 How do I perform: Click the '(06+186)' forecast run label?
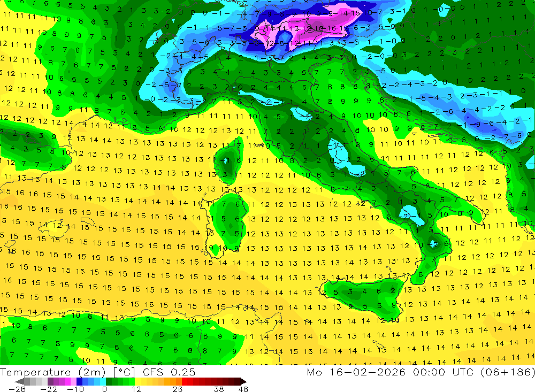click(508, 372)
